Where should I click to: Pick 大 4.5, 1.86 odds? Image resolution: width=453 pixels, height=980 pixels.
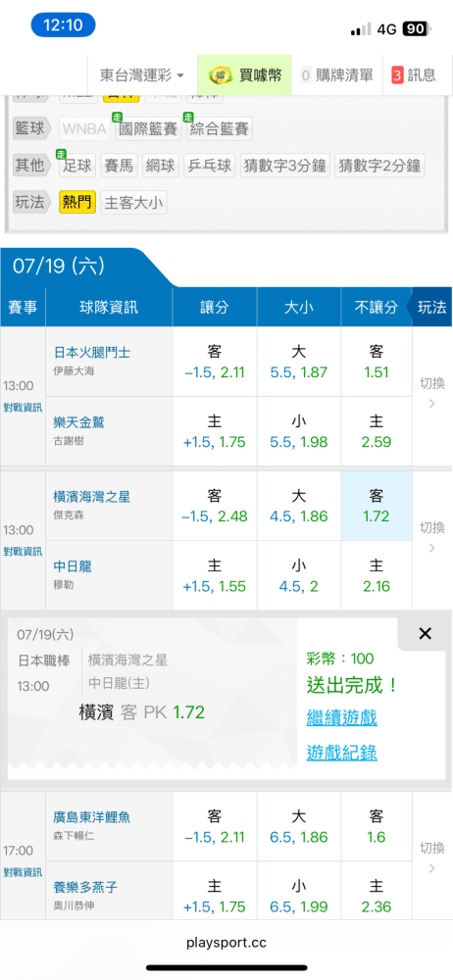click(299, 507)
